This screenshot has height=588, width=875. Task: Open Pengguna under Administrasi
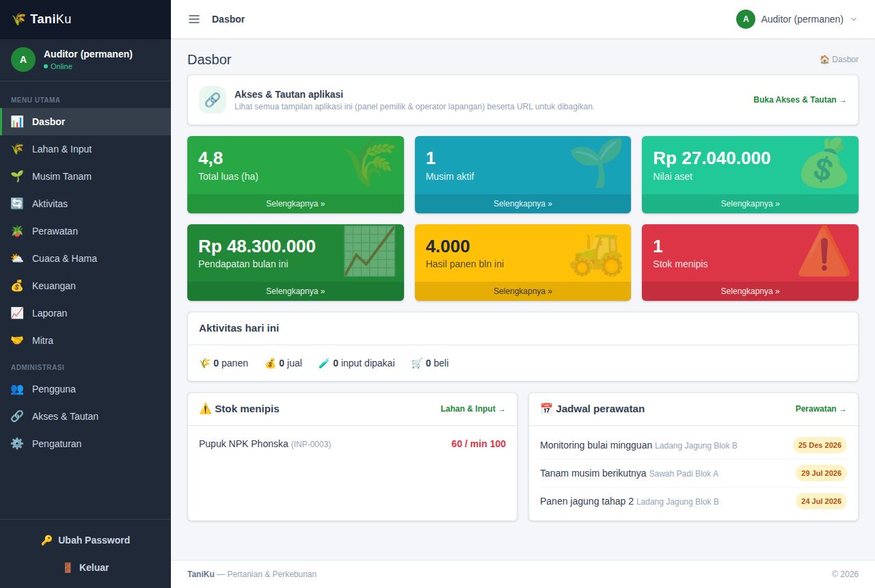85,389
